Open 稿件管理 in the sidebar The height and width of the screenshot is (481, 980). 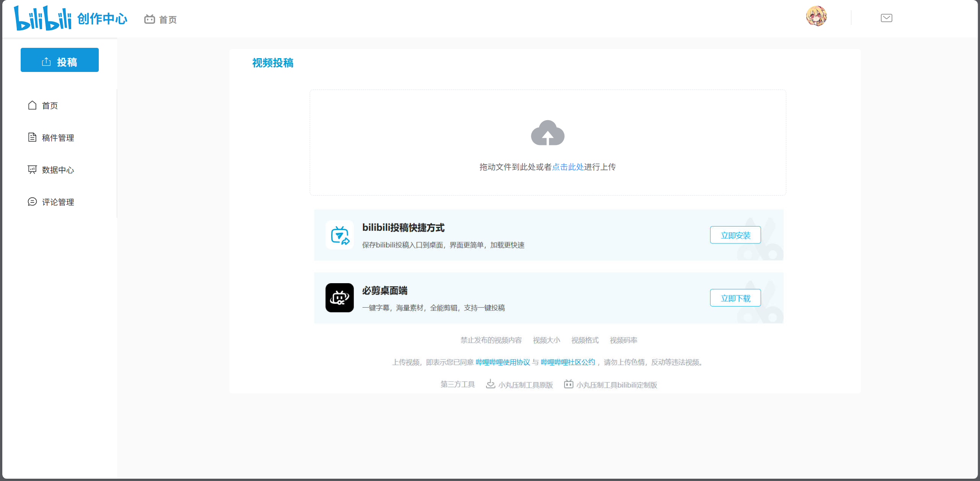point(57,138)
